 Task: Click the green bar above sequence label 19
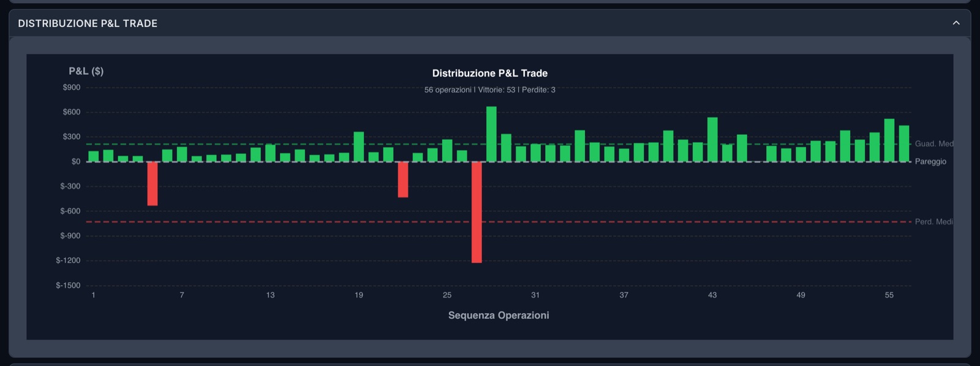coord(359,147)
